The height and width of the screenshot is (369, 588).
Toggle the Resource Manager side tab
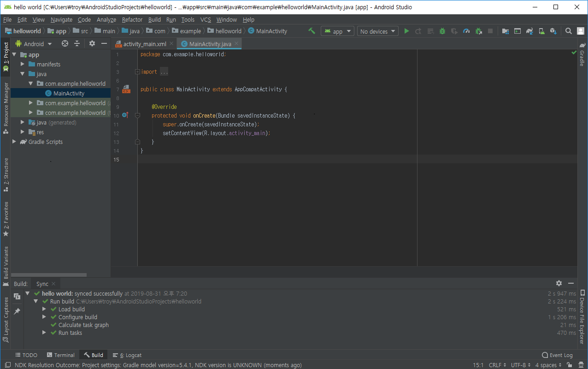(6, 108)
